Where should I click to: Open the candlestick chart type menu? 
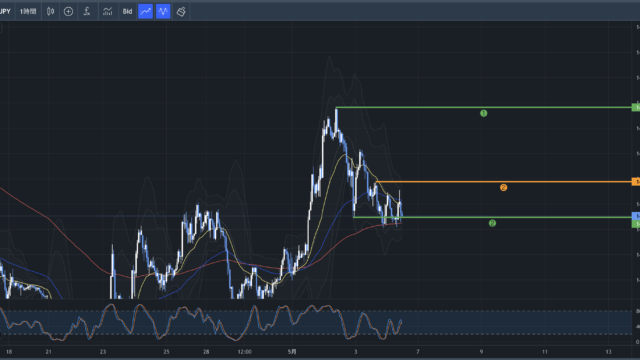click(x=51, y=11)
